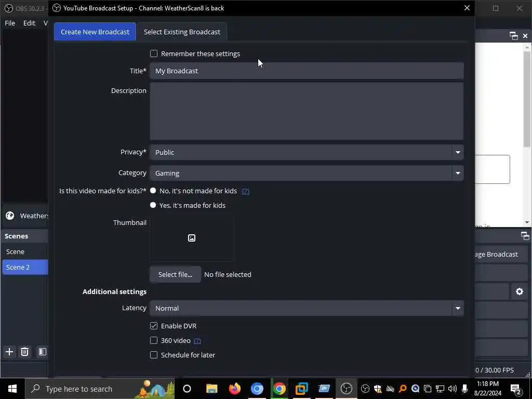Image resolution: width=532 pixels, height=399 pixels.
Task: Enable 'Remember these settings' checkbox
Action: [154, 54]
